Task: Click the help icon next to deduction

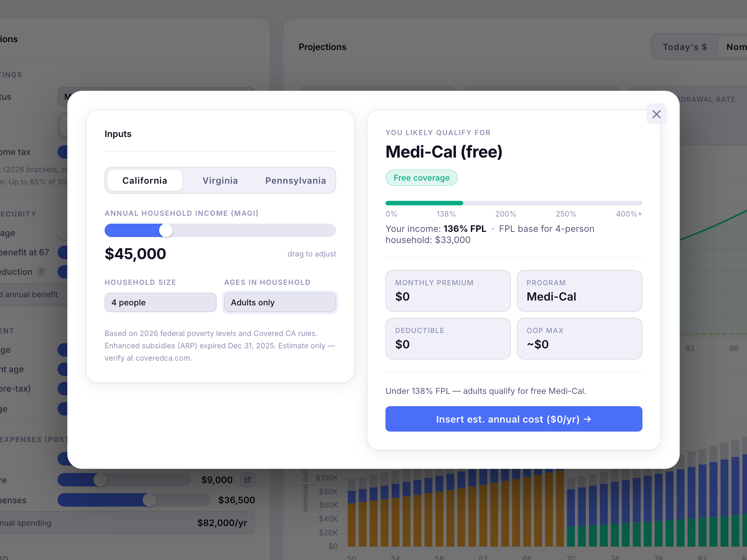Action: [41, 272]
